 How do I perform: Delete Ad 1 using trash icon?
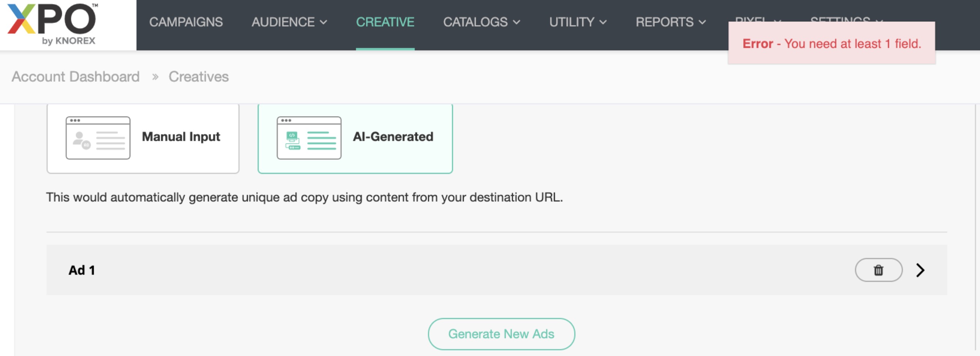coord(878,270)
